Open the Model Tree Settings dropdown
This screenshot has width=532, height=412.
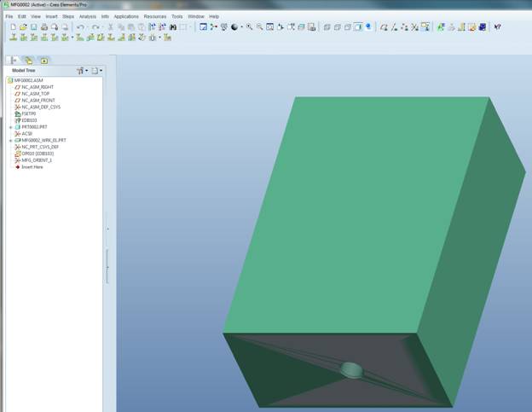coord(81,71)
